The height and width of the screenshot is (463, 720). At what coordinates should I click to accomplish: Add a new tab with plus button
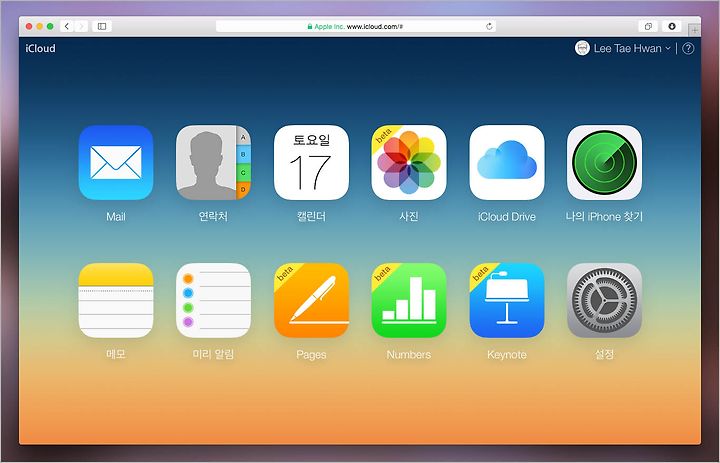coord(695,30)
